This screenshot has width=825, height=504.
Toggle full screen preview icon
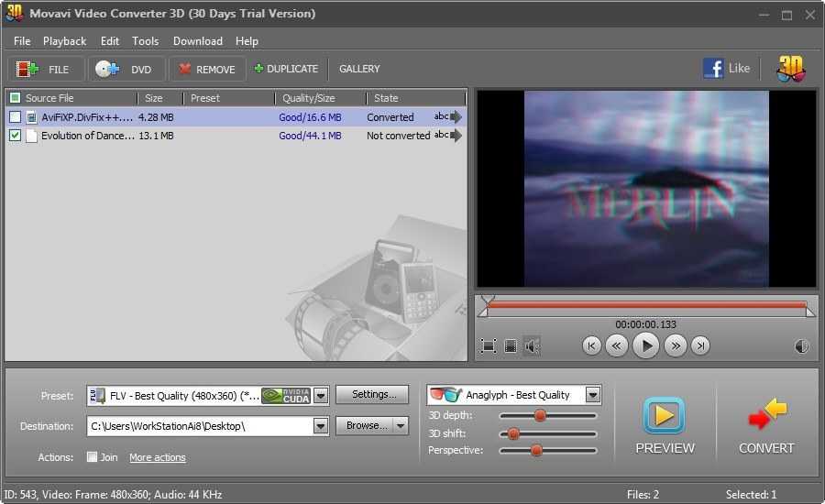point(489,345)
